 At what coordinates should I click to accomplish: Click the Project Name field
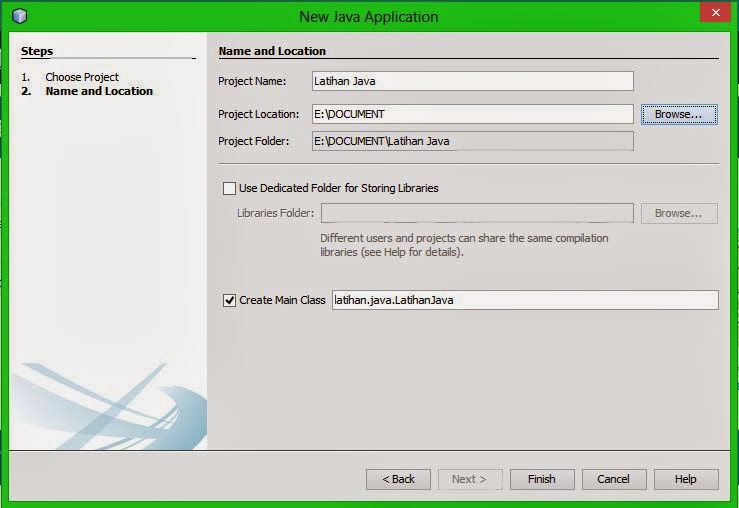473,81
